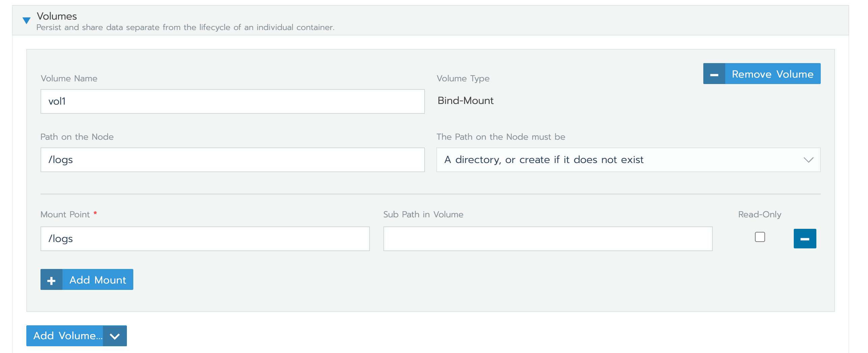Image resolution: width=868 pixels, height=353 pixels.
Task: Click the Add Mount button text
Action: click(98, 280)
